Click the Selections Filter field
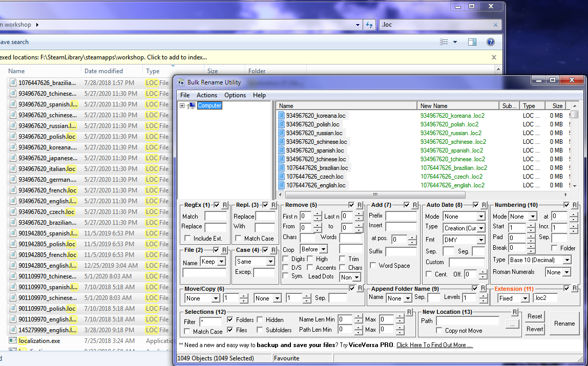 (x=211, y=321)
